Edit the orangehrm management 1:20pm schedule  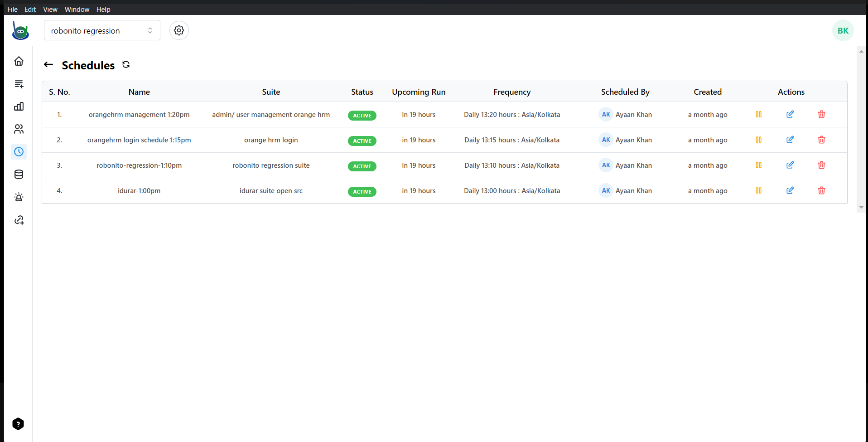point(790,114)
